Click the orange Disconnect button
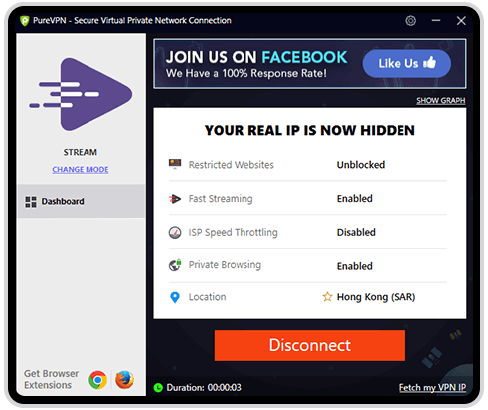The image size is (488, 410). (x=310, y=345)
